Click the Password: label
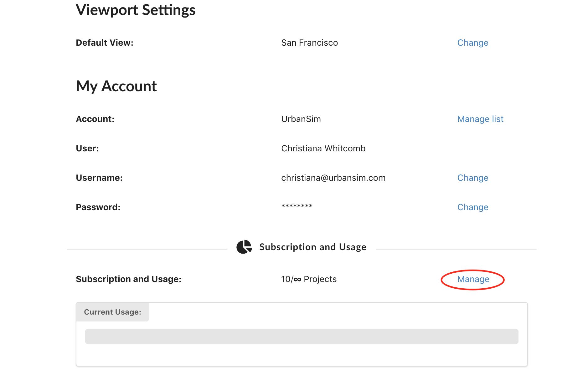Screen dimensions: 588x369 coord(98,207)
